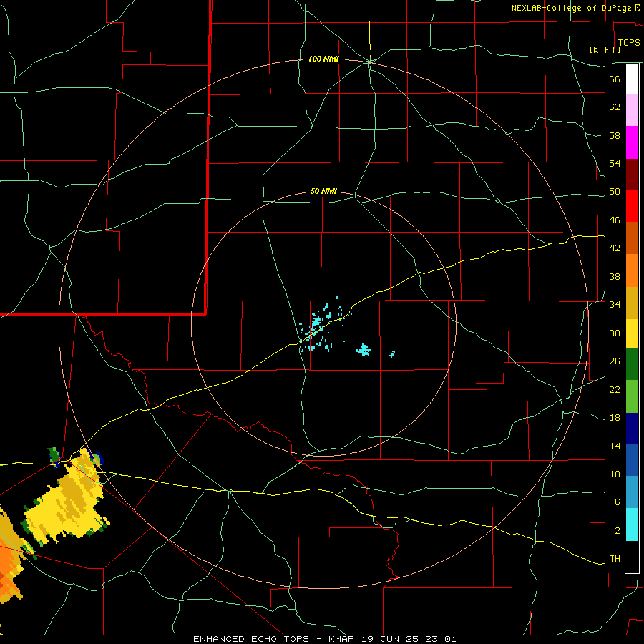Click the black TH legend segment
644x644 pixels.
(632, 557)
